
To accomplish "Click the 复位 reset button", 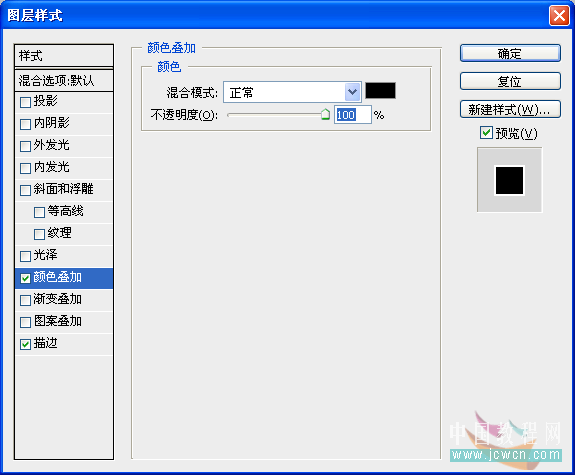I will point(510,81).
